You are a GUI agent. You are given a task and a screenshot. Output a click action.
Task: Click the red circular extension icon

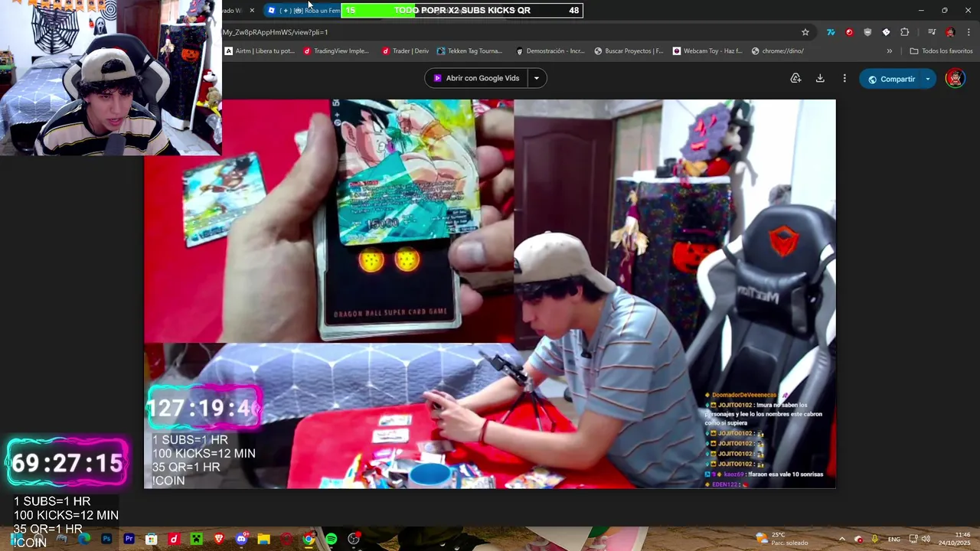tap(849, 32)
